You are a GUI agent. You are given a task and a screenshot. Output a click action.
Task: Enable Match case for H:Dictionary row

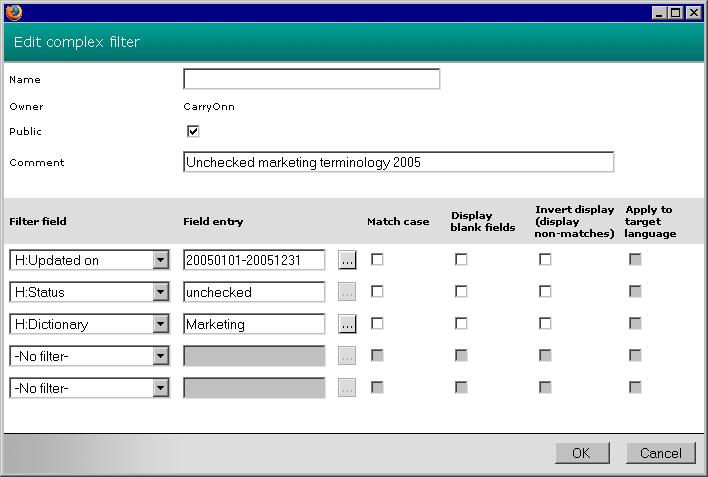pyautogui.click(x=377, y=323)
